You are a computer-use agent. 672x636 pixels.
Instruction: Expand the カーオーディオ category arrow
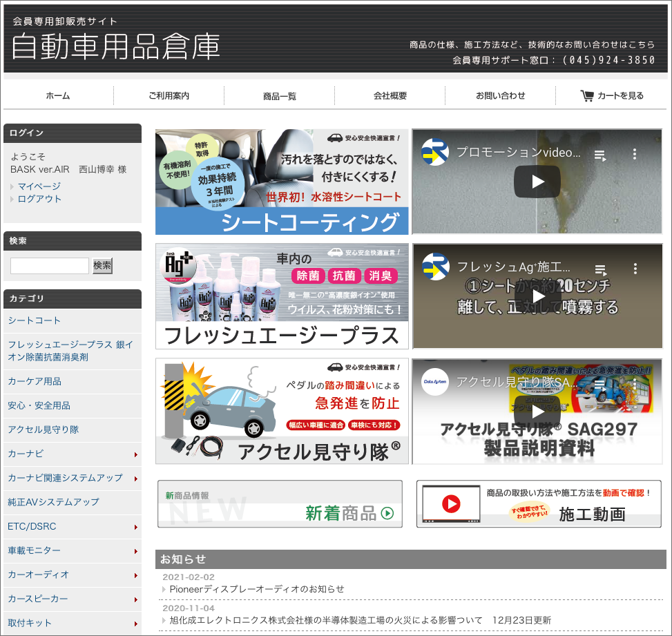pyautogui.click(x=135, y=575)
